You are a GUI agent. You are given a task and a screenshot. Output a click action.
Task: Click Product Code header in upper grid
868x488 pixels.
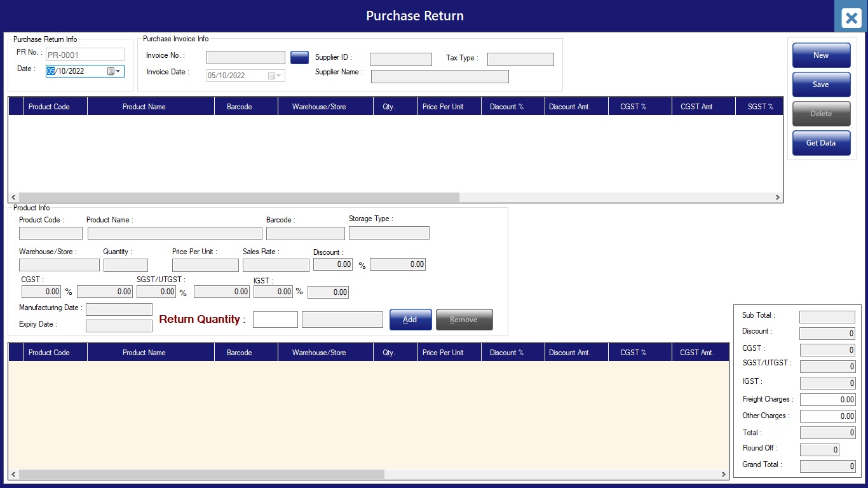coord(49,107)
